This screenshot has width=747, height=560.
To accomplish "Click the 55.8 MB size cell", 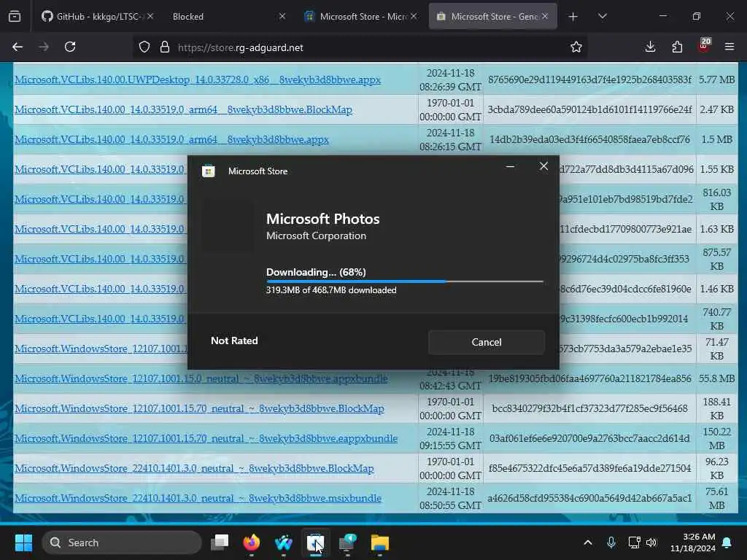I will tap(716, 378).
